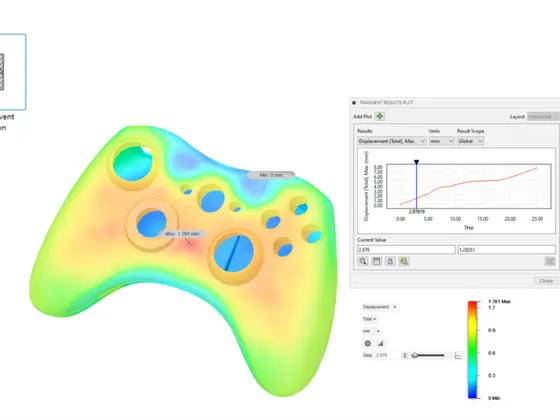The image size is (560, 420).
Task: Click the 0 Min legend label
Action: [x=494, y=398]
